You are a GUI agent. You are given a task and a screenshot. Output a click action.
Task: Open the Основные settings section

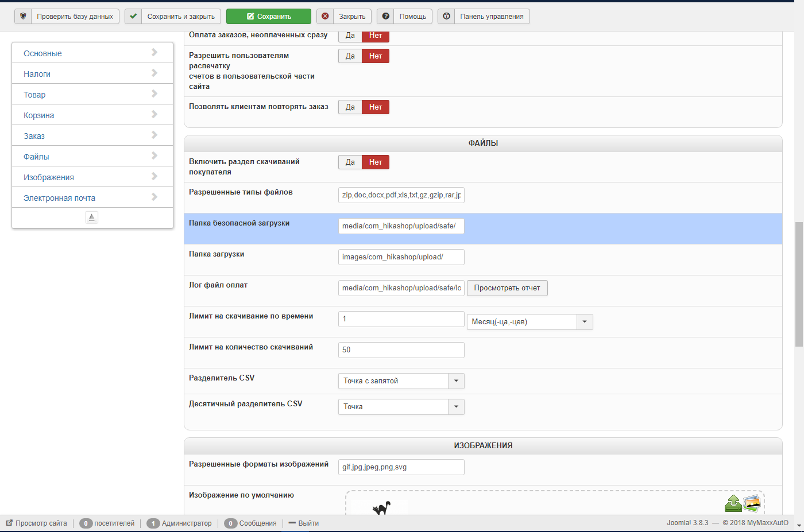92,53
